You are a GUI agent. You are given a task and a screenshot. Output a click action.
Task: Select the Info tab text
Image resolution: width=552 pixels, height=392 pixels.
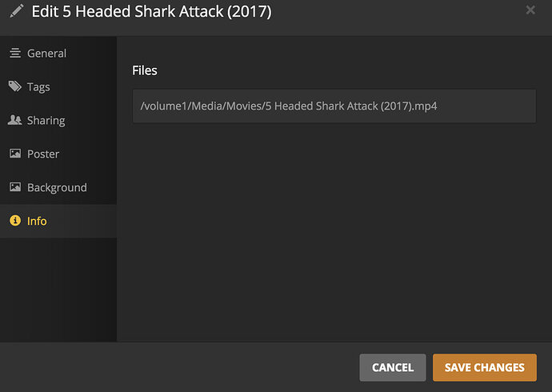click(x=37, y=222)
